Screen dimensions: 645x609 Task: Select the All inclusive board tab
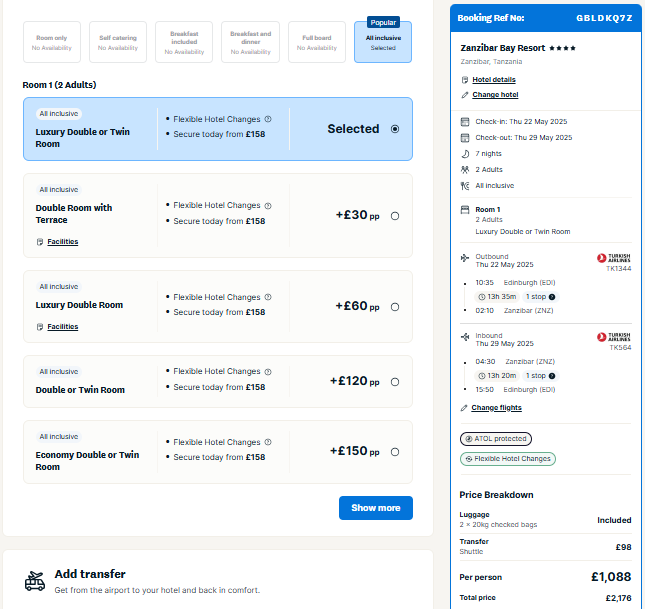click(383, 42)
